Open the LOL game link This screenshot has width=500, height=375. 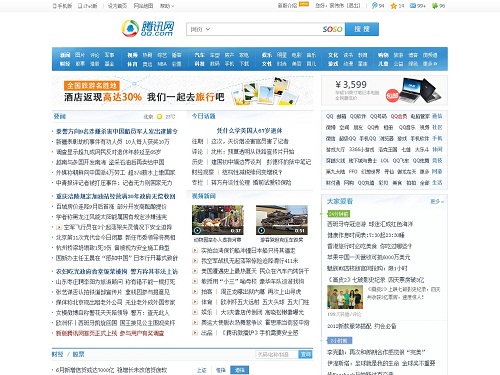tap(385, 160)
